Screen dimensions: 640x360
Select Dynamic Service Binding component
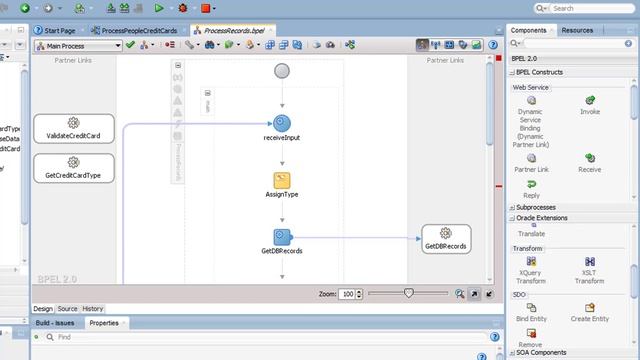[x=531, y=122]
